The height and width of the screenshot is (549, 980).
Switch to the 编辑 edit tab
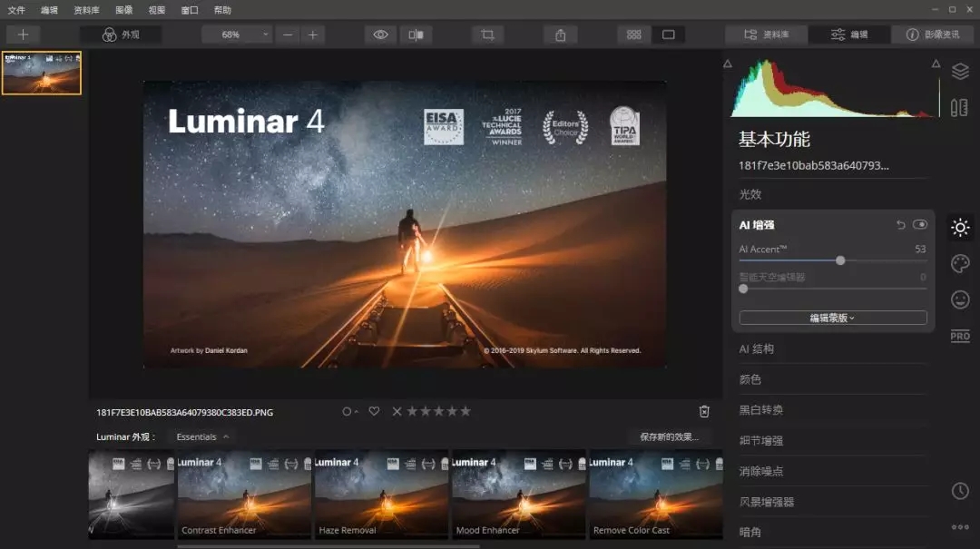pyautogui.click(x=849, y=35)
